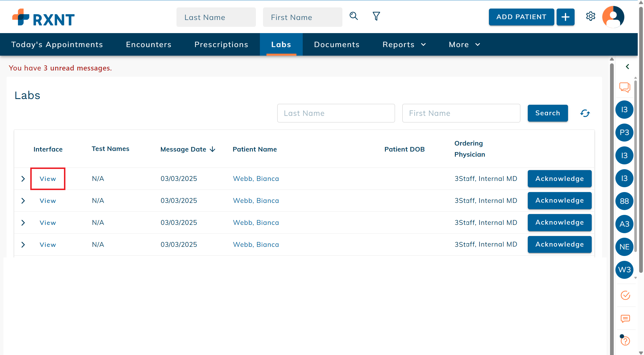Screen dimensions: 644x355
Task: Refresh the labs list with refresh icon
Action: pyautogui.click(x=585, y=113)
